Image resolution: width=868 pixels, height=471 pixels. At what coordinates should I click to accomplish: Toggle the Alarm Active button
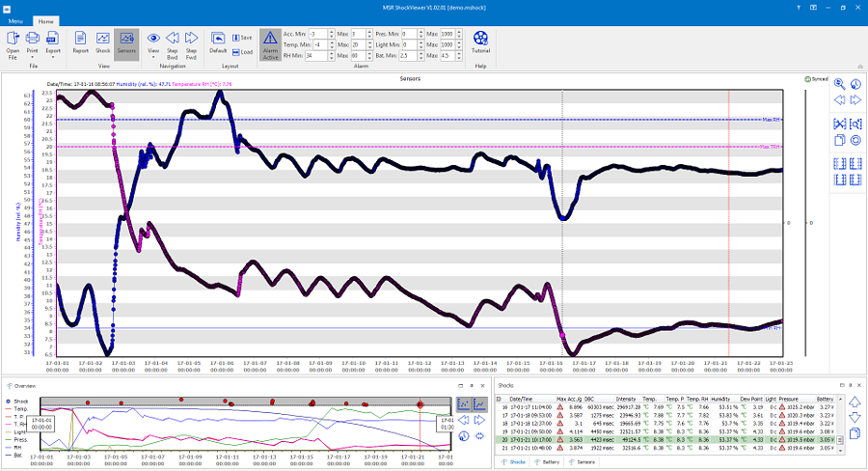pos(270,44)
